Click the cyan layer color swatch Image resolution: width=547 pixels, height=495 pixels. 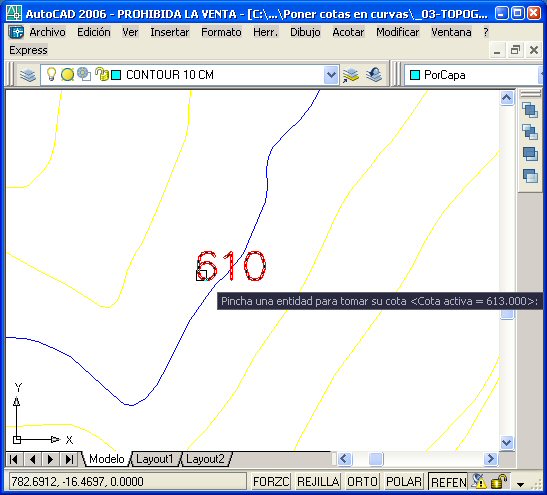tap(116, 75)
